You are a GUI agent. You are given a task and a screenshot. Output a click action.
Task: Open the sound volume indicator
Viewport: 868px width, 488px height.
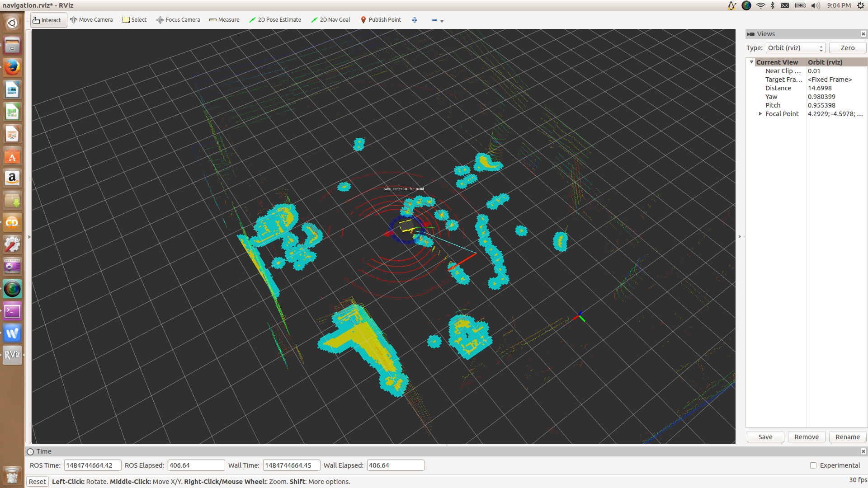pyautogui.click(x=816, y=5)
